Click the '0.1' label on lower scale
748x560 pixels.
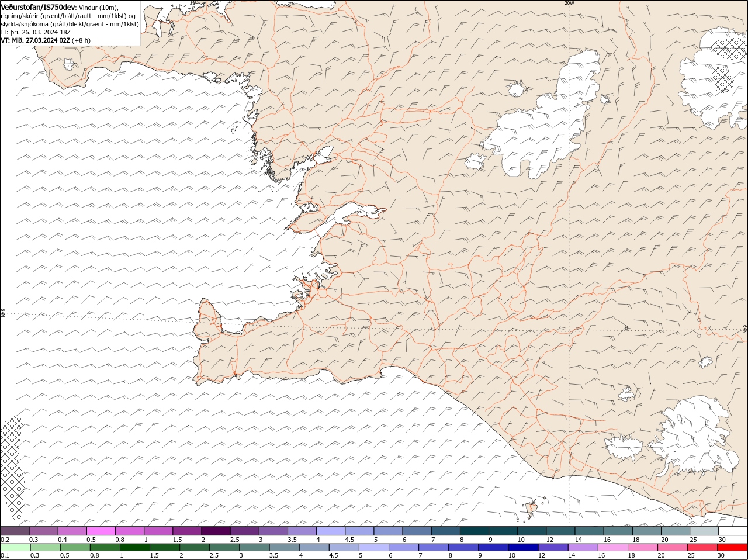point(5,555)
